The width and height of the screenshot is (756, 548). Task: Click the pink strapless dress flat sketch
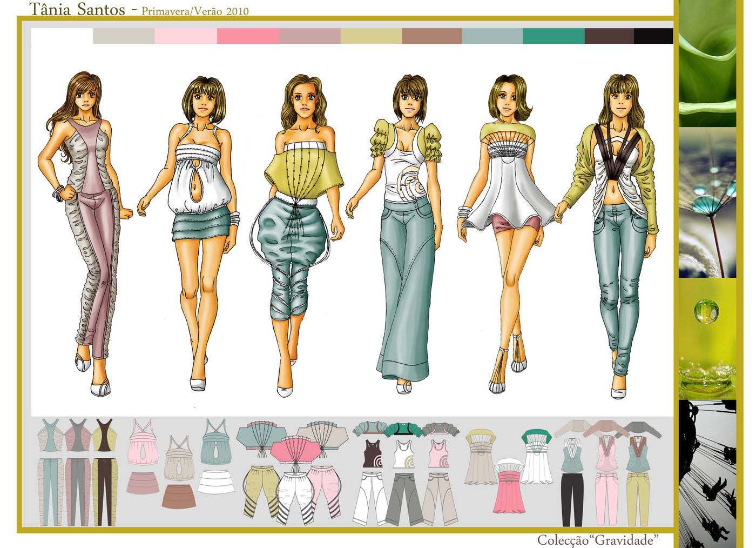[509, 485]
